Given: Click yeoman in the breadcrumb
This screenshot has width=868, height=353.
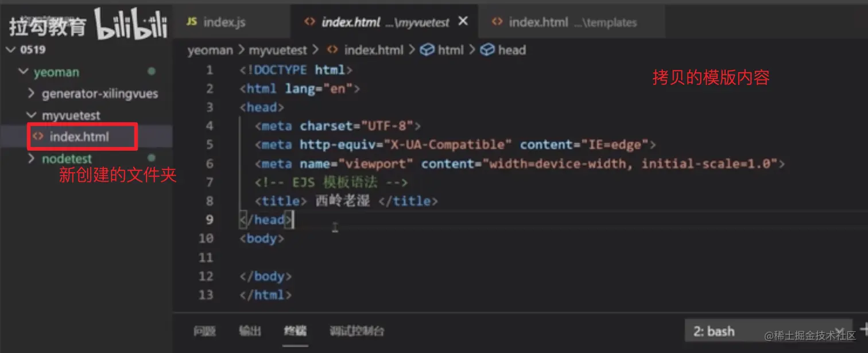Looking at the screenshot, I should coord(210,50).
